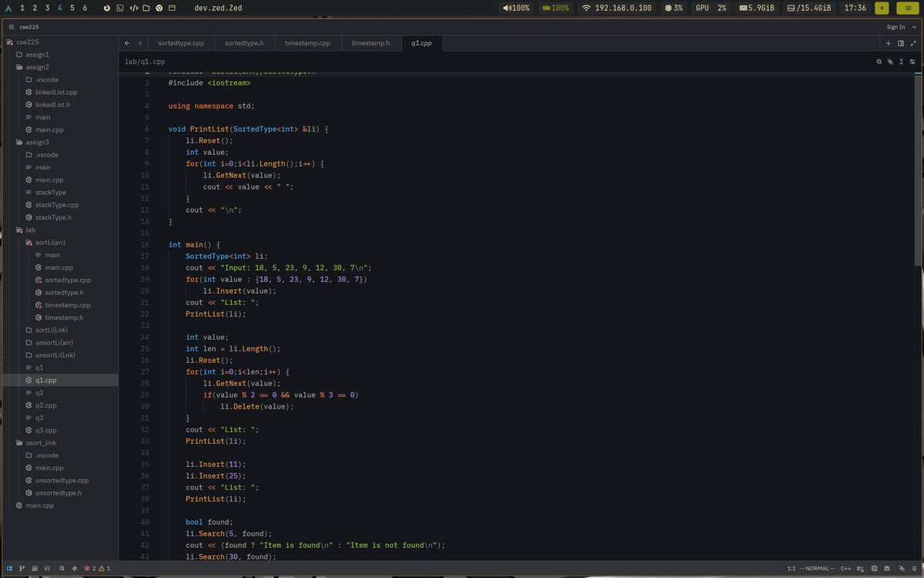The image size is (924, 578).
Task: Switch to workspace 2
Action: [x=35, y=8]
